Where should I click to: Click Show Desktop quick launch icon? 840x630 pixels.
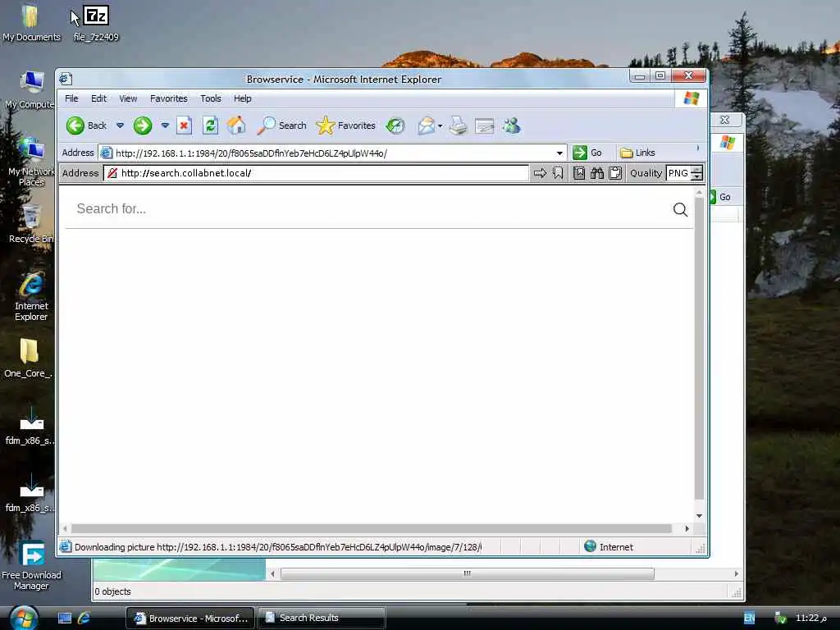coord(64,618)
